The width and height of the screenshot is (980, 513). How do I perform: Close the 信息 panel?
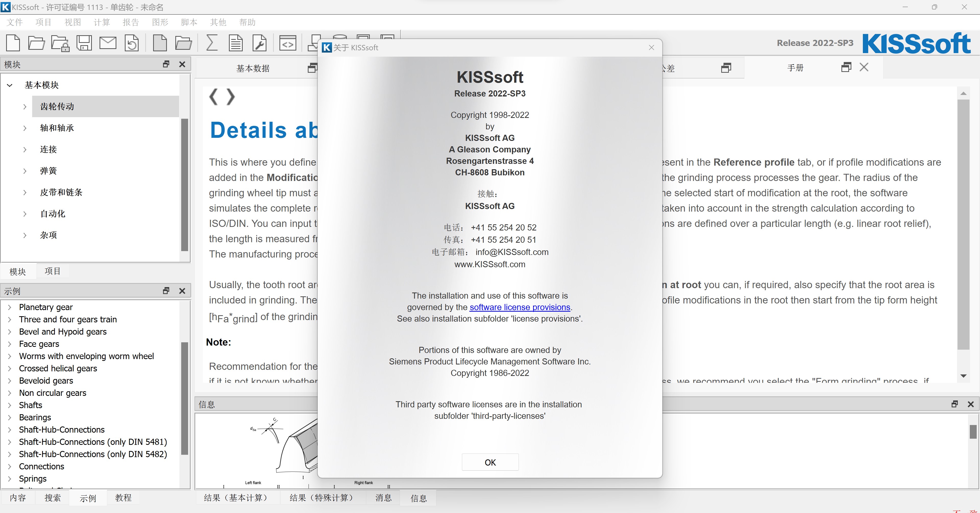(971, 404)
